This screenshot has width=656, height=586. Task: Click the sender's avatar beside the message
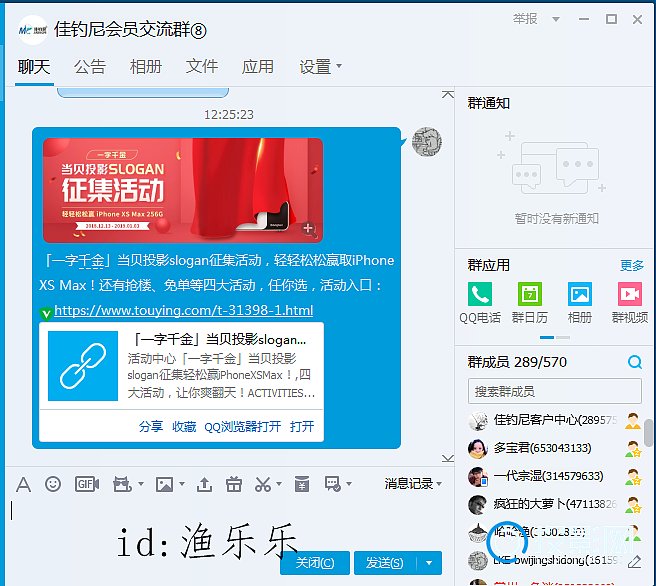[x=427, y=142]
